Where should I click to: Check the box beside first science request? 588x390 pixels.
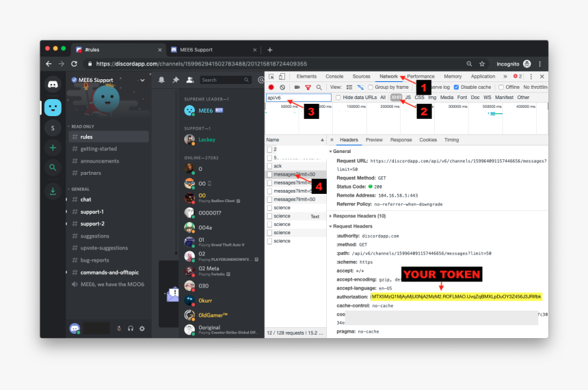269,208
